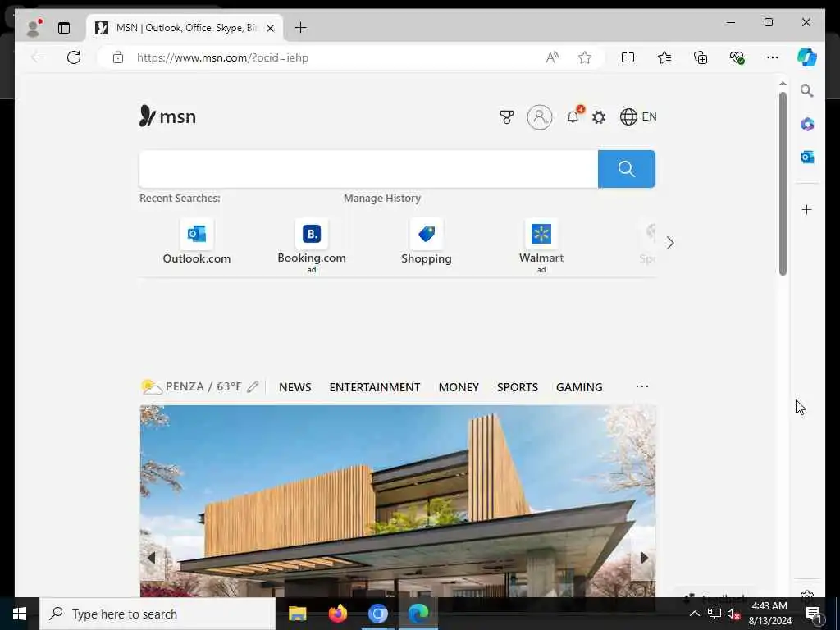The width and height of the screenshot is (840, 630).
Task: Open sidebar search icon
Action: pos(807,91)
